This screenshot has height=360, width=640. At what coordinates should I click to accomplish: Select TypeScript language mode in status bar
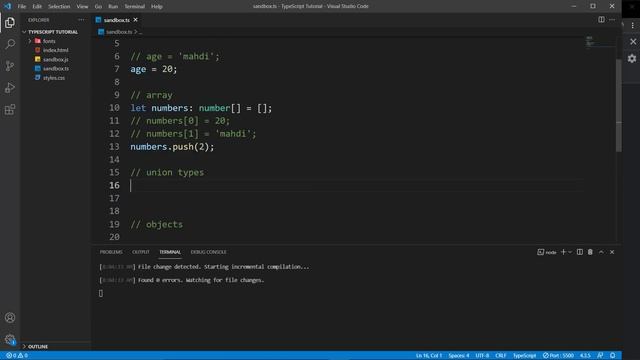[x=524, y=356]
